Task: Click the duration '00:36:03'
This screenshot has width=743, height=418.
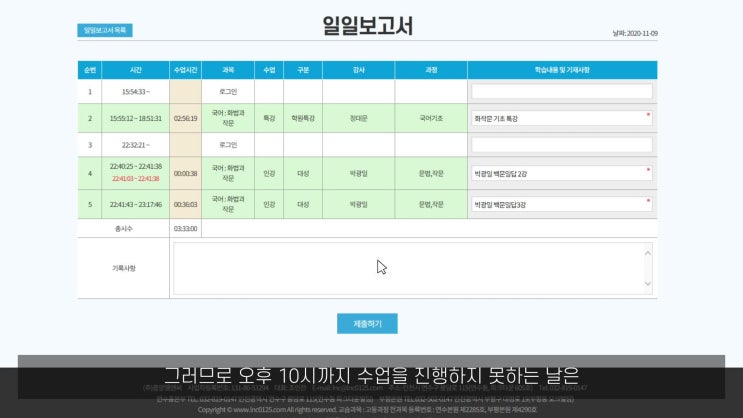Action: coord(185,205)
